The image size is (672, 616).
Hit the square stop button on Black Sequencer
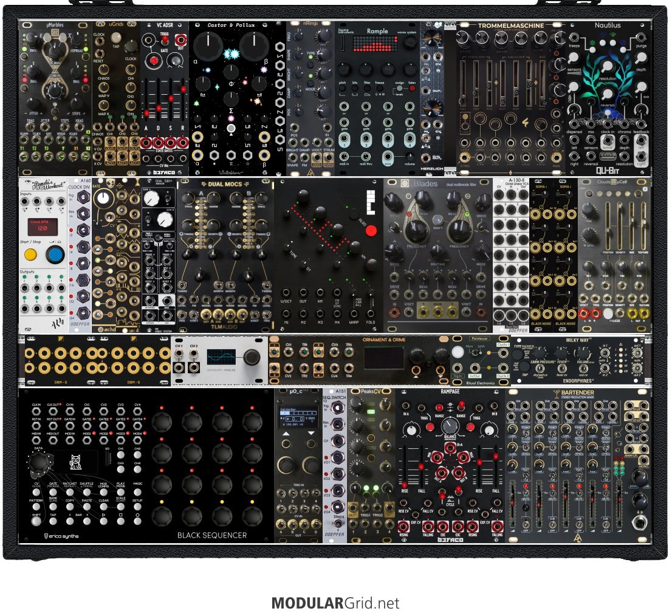pos(121,521)
